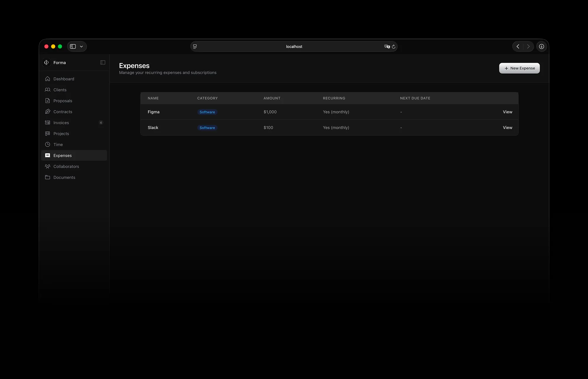Select Expenses in the navigation
Screen dimensions: 588x379
pyautogui.click(x=62, y=155)
